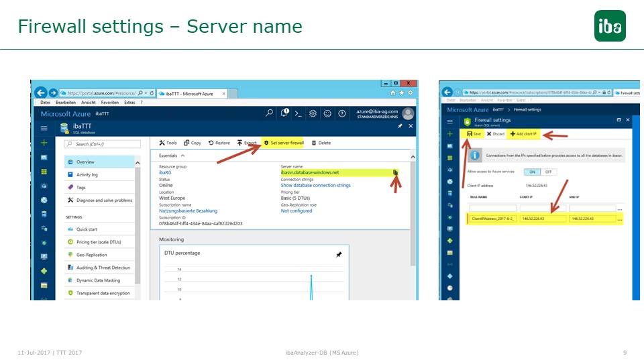Click the ClientIPAddress_2017-6-2_ rule name field
This screenshot has height=362, width=644.
[493, 219]
